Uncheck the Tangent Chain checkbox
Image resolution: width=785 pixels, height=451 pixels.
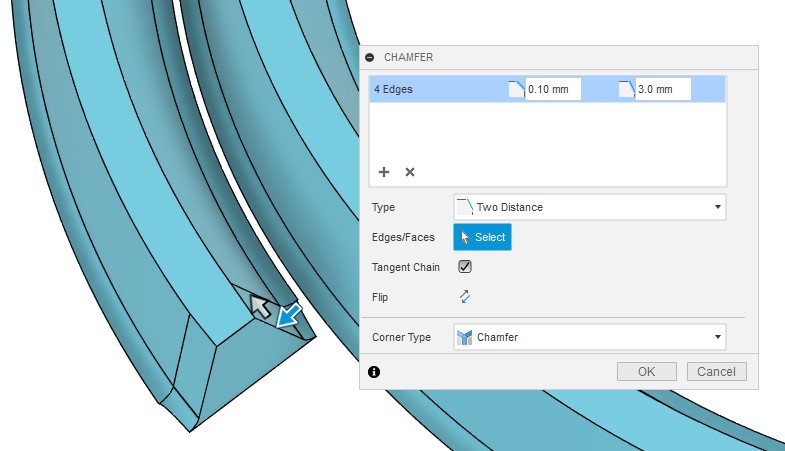point(465,267)
